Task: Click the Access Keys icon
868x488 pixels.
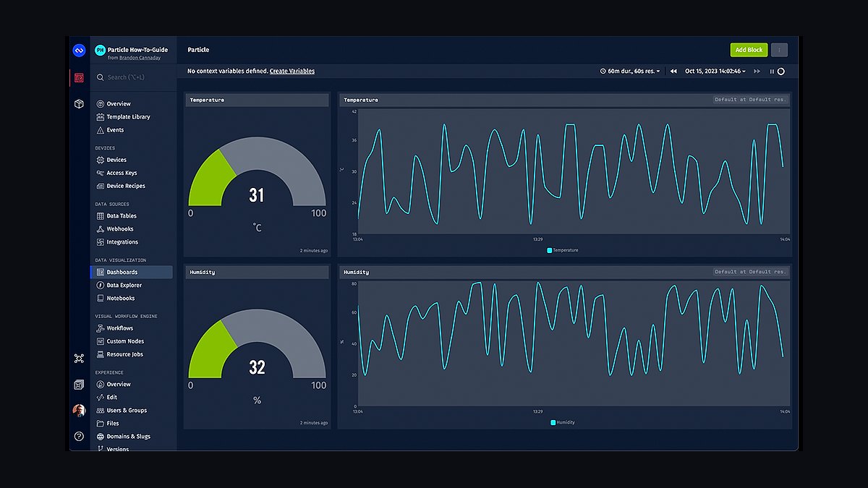Action: click(x=100, y=173)
